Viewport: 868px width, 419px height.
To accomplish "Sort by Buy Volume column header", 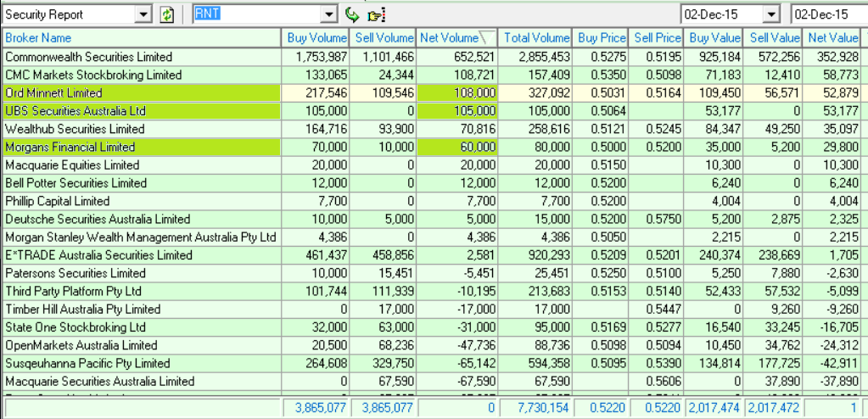I will pyautogui.click(x=316, y=37).
